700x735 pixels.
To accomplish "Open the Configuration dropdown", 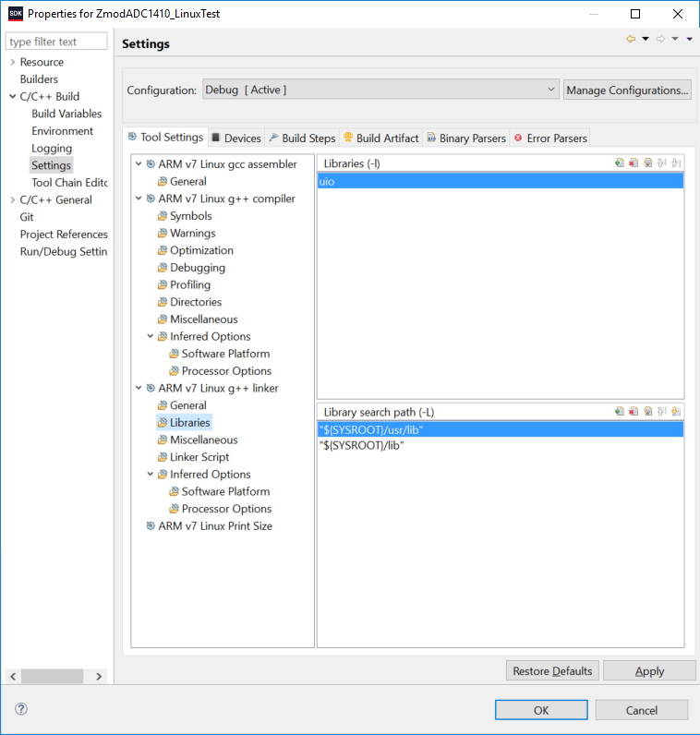I will pyautogui.click(x=380, y=89).
